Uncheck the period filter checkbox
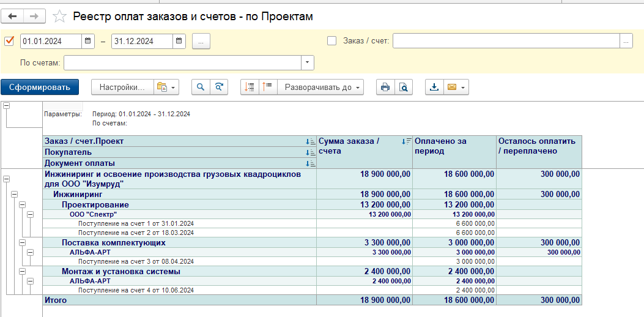 coord(9,41)
